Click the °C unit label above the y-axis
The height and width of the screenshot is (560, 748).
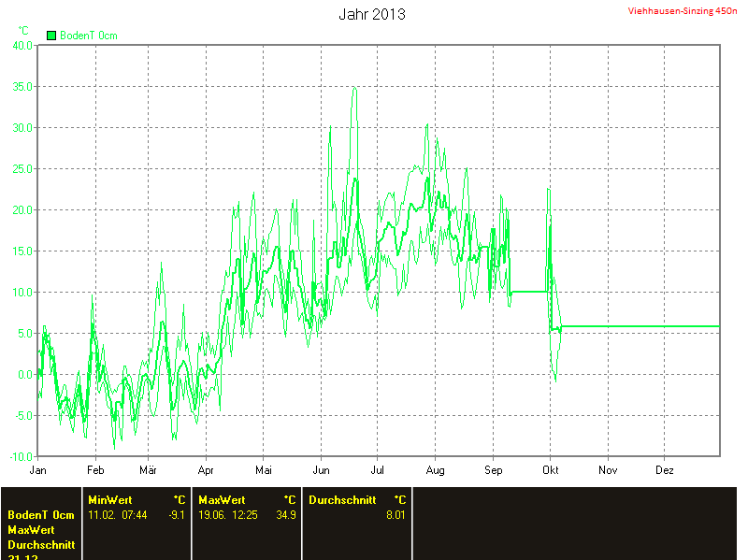(x=23, y=31)
